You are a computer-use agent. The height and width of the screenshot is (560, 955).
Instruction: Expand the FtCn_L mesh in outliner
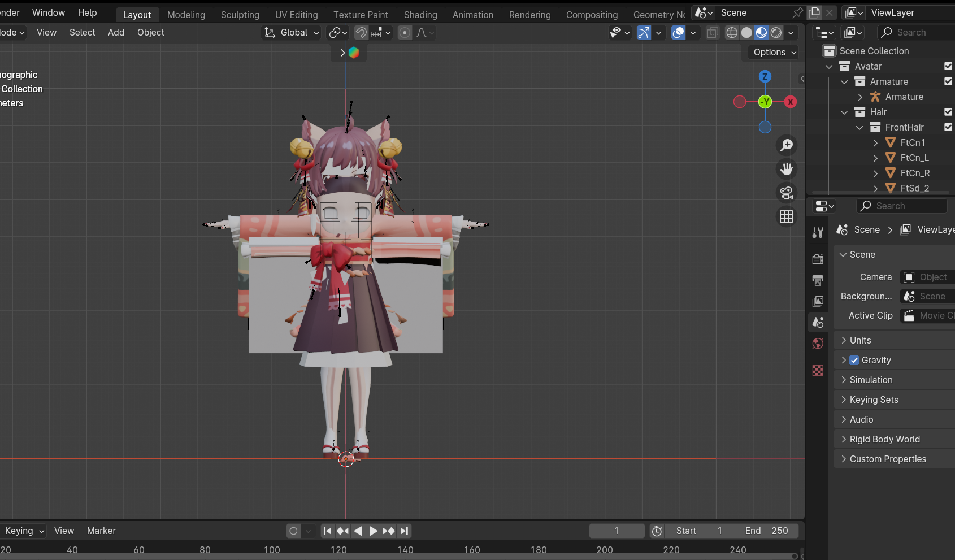[875, 158]
